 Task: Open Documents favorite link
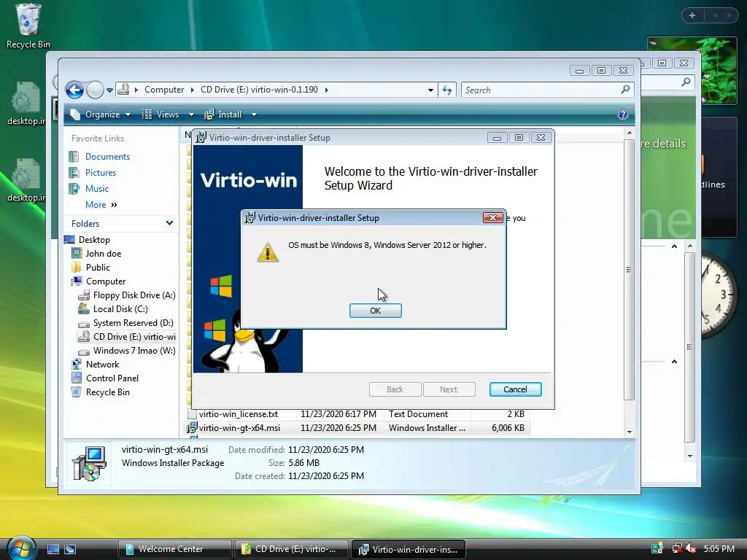click(x=107, y=157)
